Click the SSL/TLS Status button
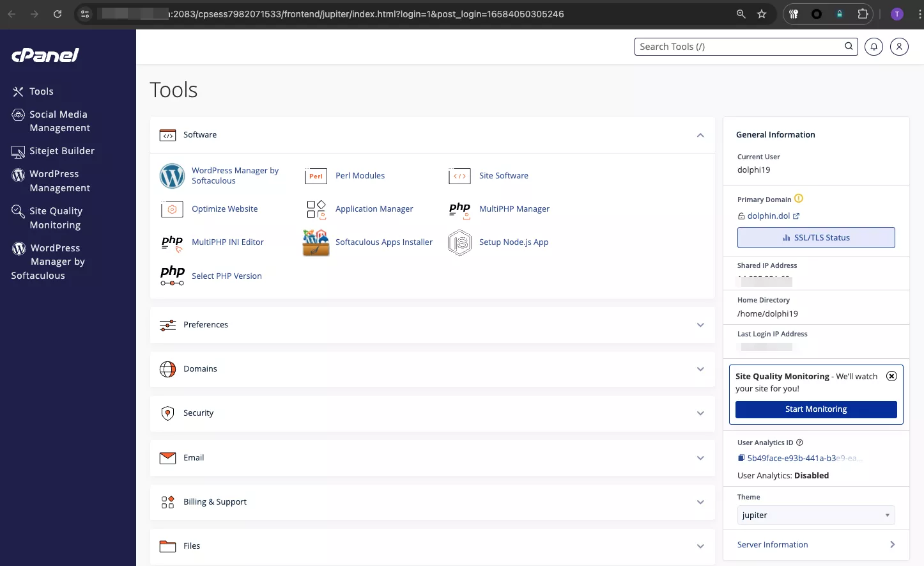Image resolution: width=924 pixels, height=566 pixels. tap(816, 238)
